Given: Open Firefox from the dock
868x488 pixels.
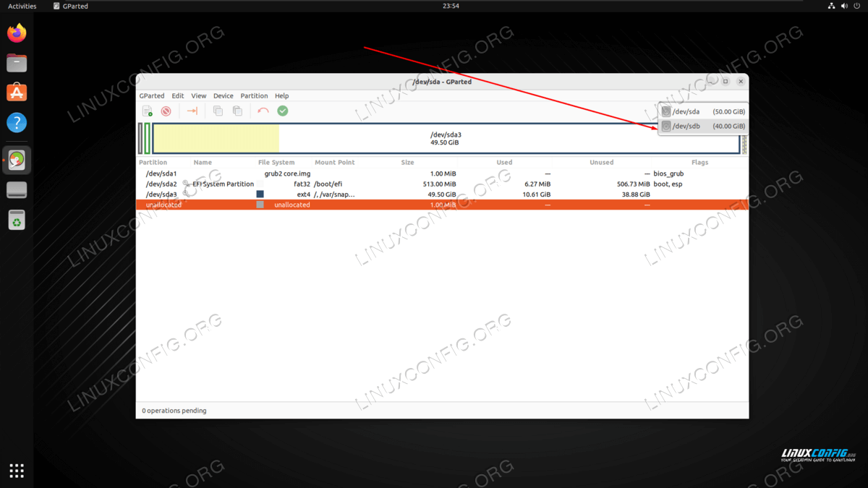Looking at the screenshot, I should click(x=17, y=33).
